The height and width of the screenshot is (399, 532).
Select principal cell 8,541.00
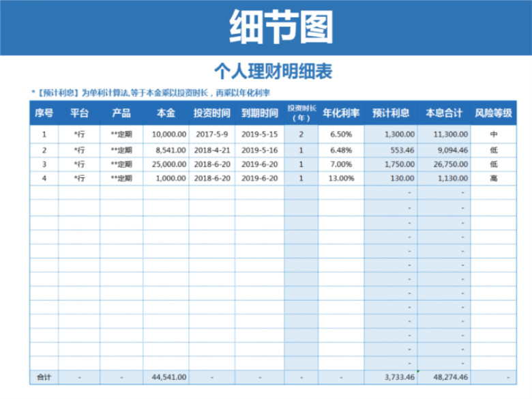point(166,150)
